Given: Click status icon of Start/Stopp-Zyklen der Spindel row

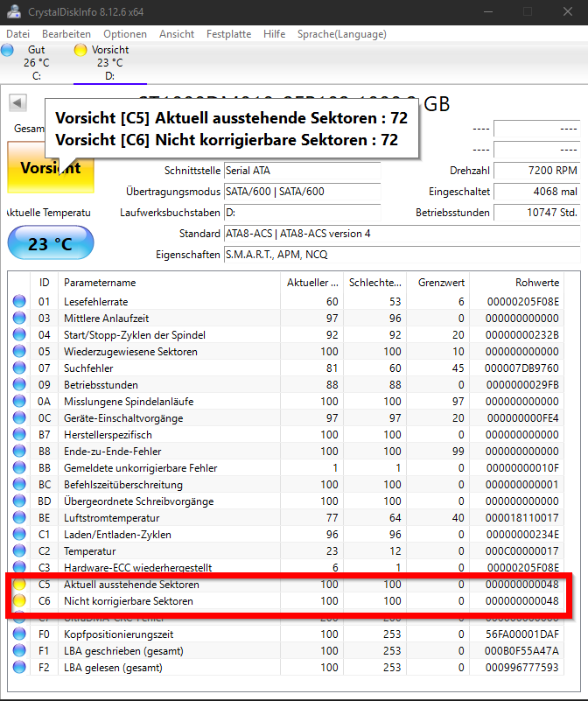Looking at the screenshot, I should pos(19,334).
